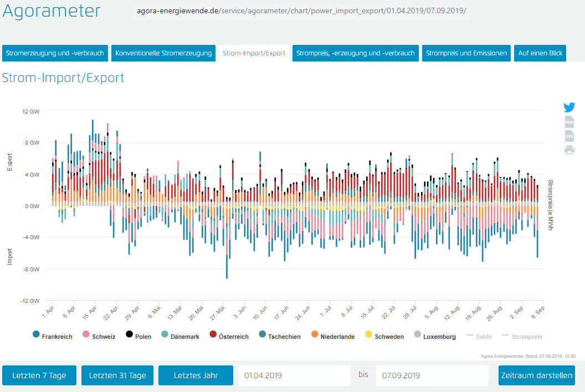Select the end date field showing 07.09.2019
The width and height of the screenshot is (585, 392).
432,375
